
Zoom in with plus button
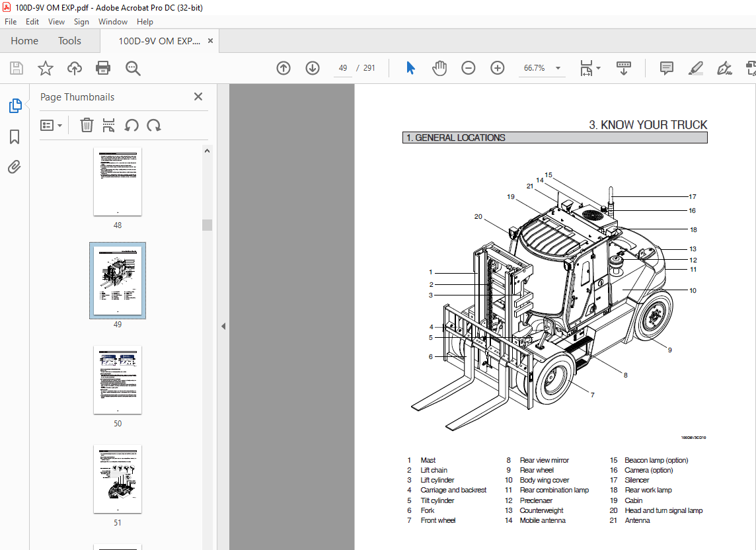click(497, 68)
